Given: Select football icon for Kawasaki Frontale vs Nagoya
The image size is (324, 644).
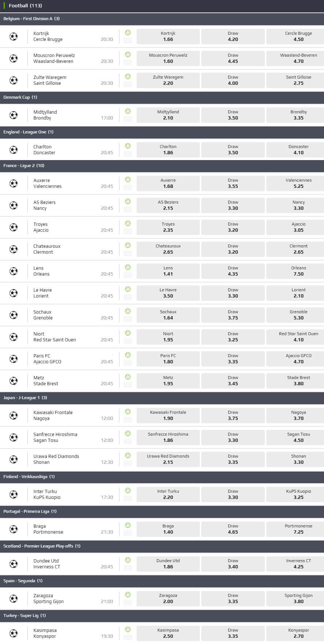Looking at the screenshot, I should coord(14,416).
